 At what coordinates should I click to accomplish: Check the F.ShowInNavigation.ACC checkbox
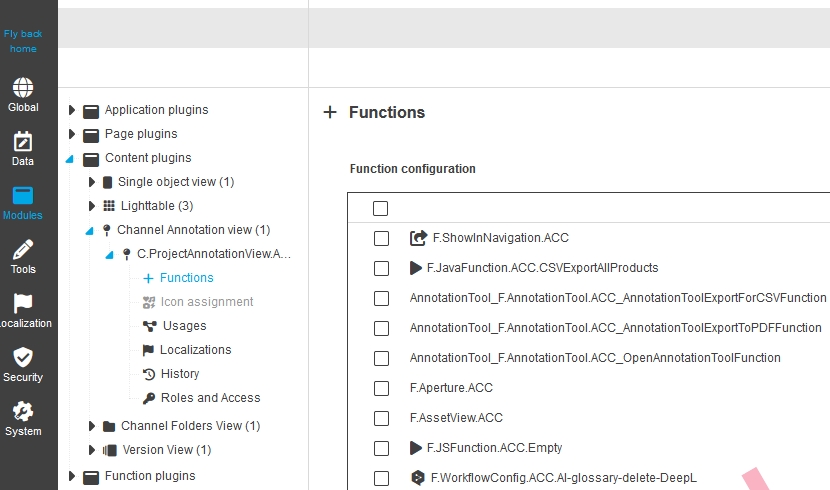coord(381,238)
